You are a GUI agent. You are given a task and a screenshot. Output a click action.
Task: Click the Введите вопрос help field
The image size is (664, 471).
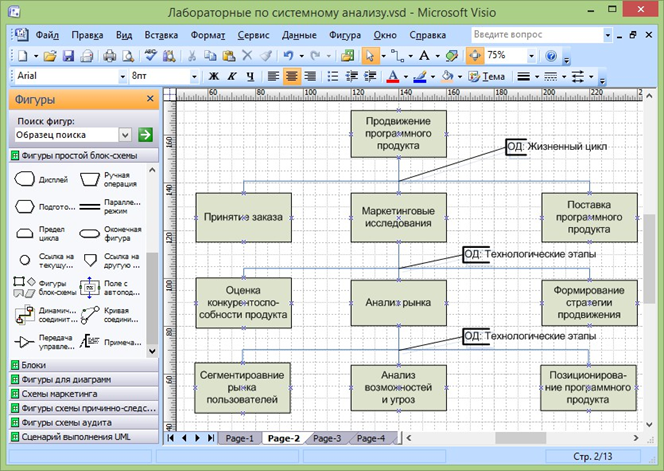pyautogui.click(x=537, y=35)
